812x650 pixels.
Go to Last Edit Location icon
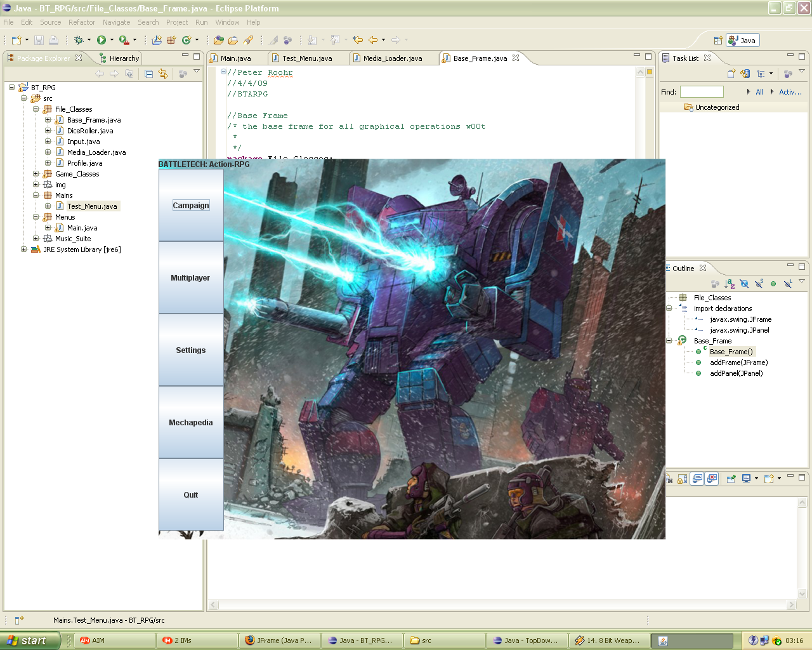(x=358, y=40)
